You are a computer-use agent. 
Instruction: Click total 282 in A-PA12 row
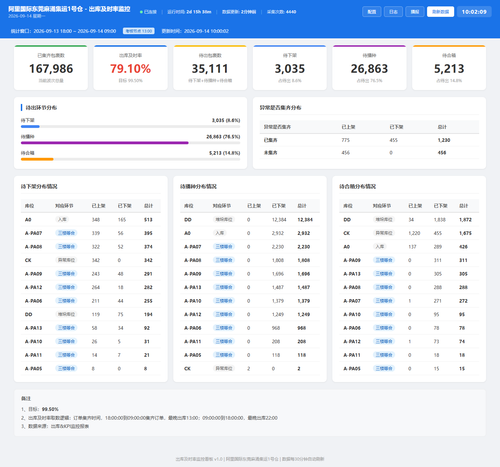coord(148,287)
